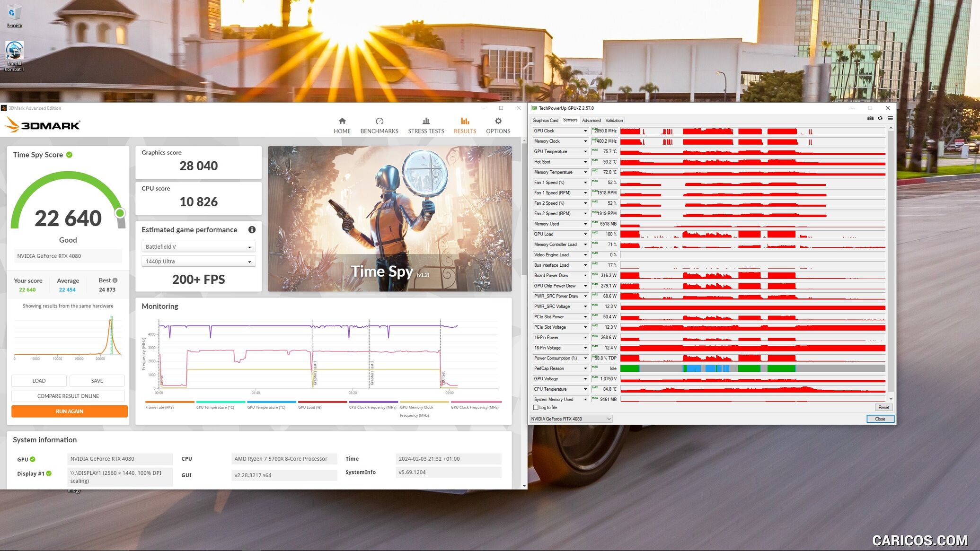Click MAX indicator on GPU Load reading
Image resolution: width=980 pixels, height=551 pixels.
595,233
